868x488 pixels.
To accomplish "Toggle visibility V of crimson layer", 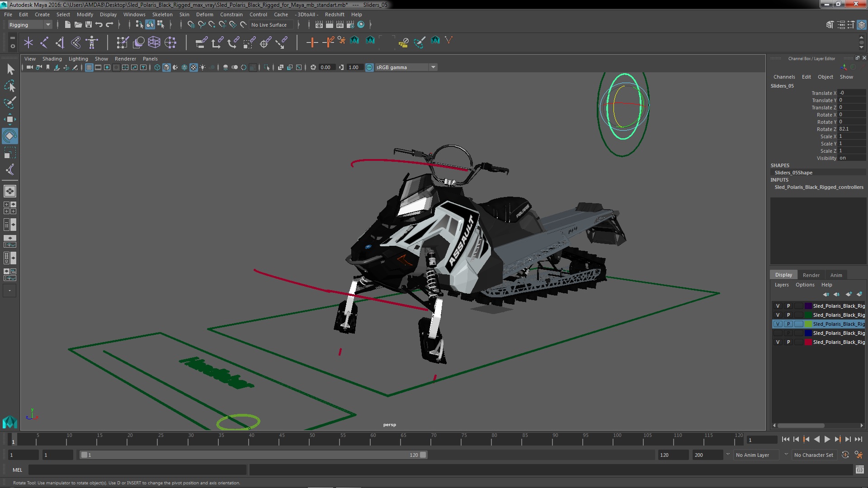I will click(778, 342).
